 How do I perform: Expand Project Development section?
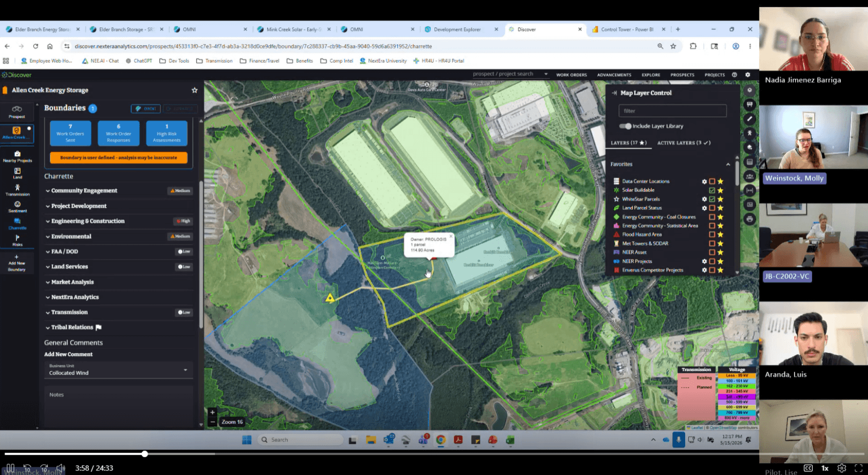pos(119,206)
